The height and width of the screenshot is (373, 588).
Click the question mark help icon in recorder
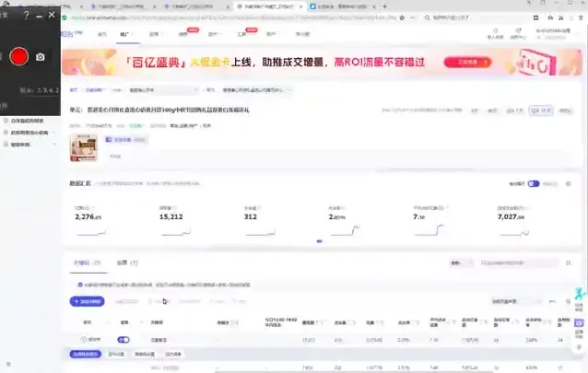(x=26, y=16)
